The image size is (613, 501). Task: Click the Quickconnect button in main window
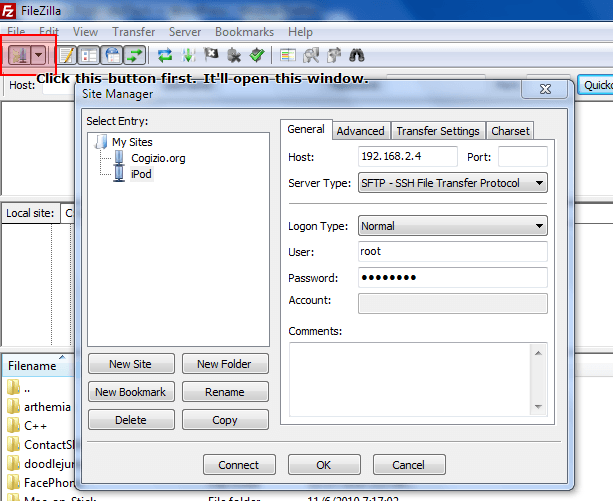[x=596, y=85]
